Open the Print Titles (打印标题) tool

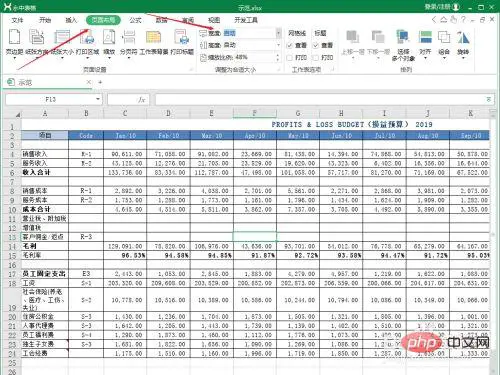(x=182, y=43)
